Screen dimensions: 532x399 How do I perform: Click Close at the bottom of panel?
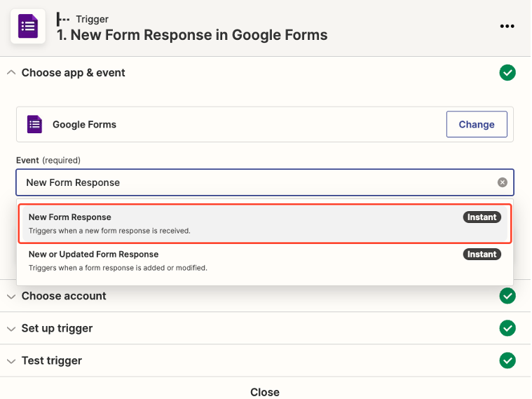(265, 392)
